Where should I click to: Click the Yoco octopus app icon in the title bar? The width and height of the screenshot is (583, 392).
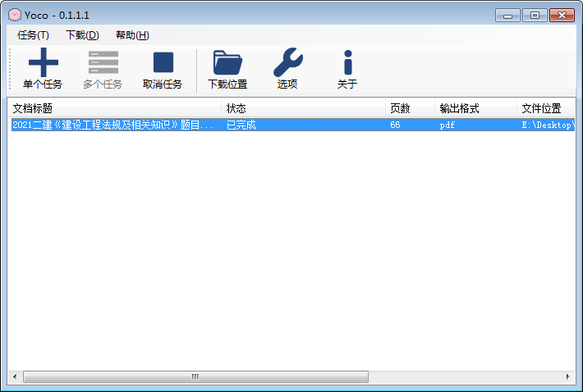point(15,16)
